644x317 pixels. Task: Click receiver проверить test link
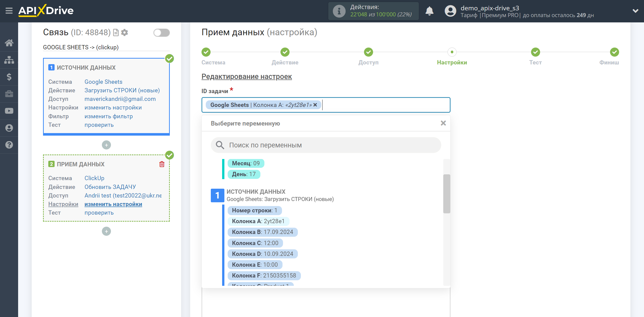click(x=99, y=213)
